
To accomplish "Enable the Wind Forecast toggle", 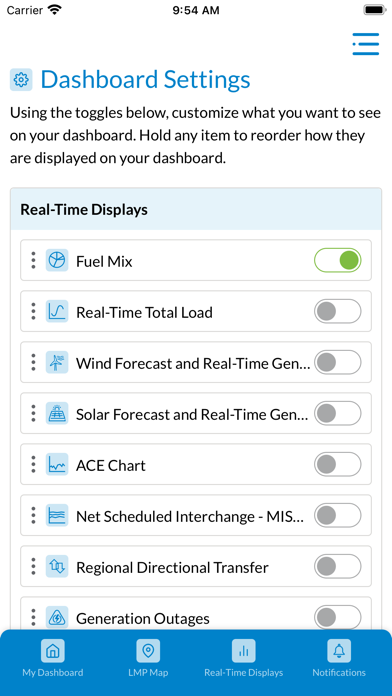I will pyautogui.click(x=338, y=363).
